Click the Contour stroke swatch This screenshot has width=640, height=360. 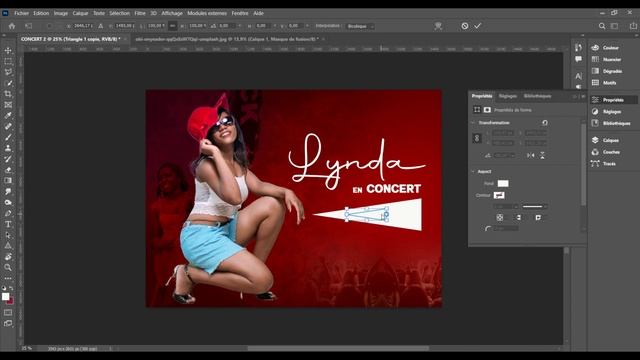499,195
